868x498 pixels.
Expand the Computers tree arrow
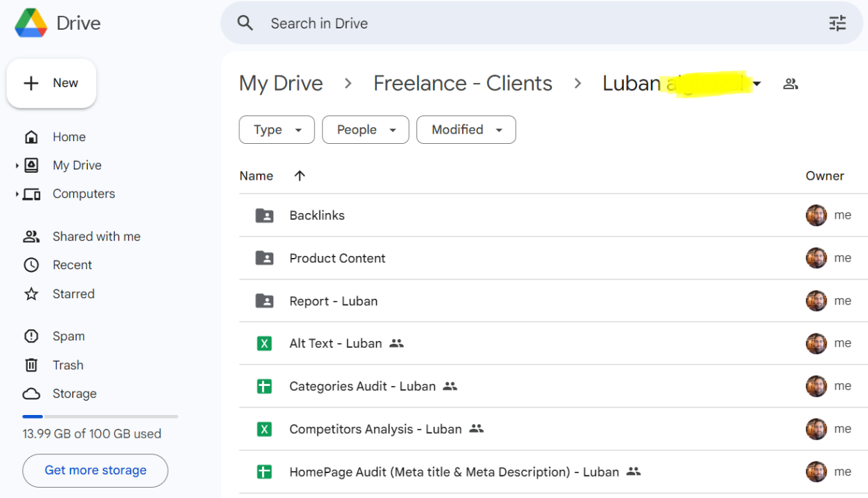[17, 194]
